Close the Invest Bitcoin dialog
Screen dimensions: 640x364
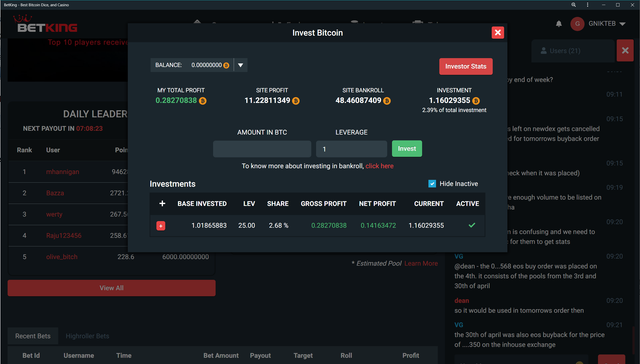(x=498, y=33)
